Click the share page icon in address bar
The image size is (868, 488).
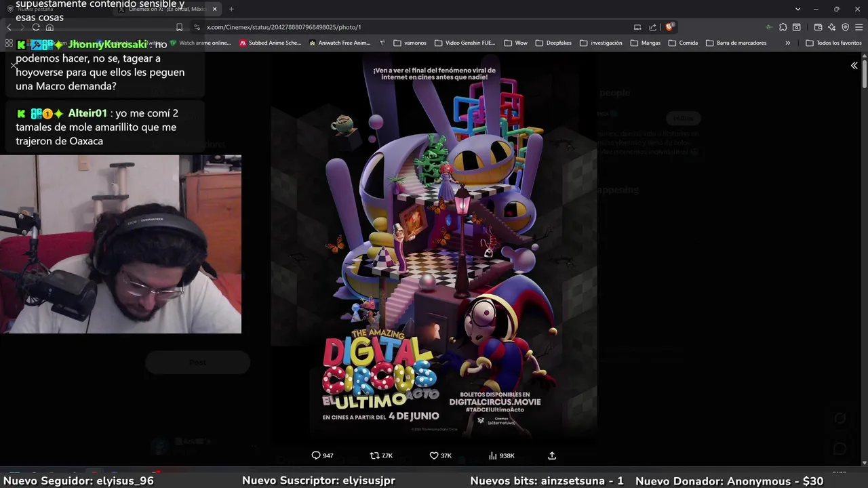[x=652, y=27]
